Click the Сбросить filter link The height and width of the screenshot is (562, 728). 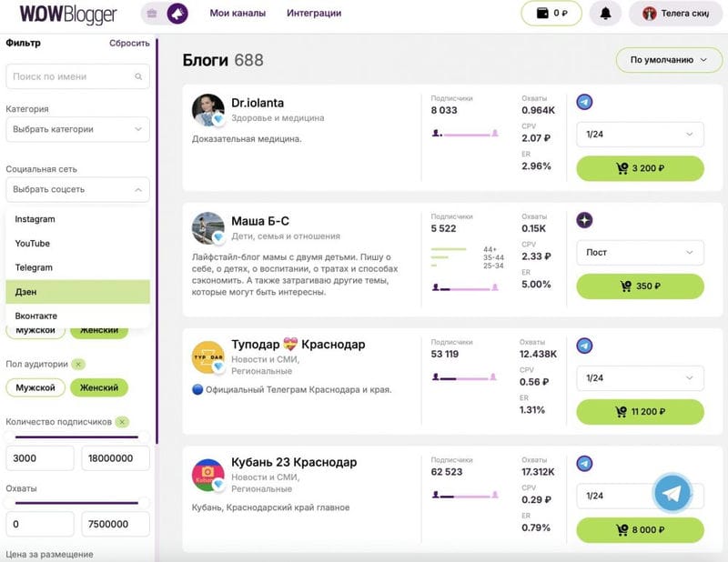[x=129, y=43]
